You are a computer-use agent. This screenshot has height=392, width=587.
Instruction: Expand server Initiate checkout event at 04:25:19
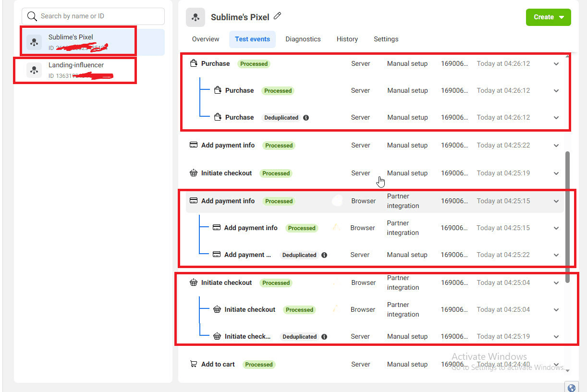556,173
